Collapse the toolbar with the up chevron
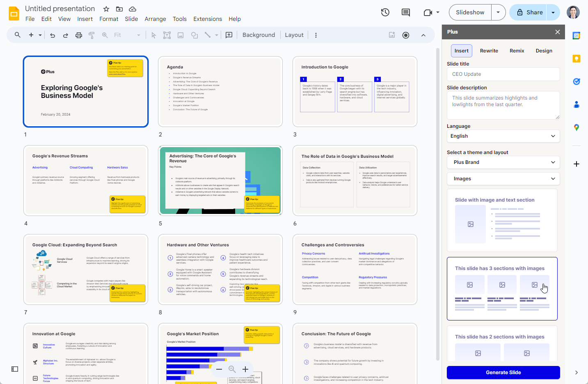This screenshot has width=588, height=384. pos(423,35)
